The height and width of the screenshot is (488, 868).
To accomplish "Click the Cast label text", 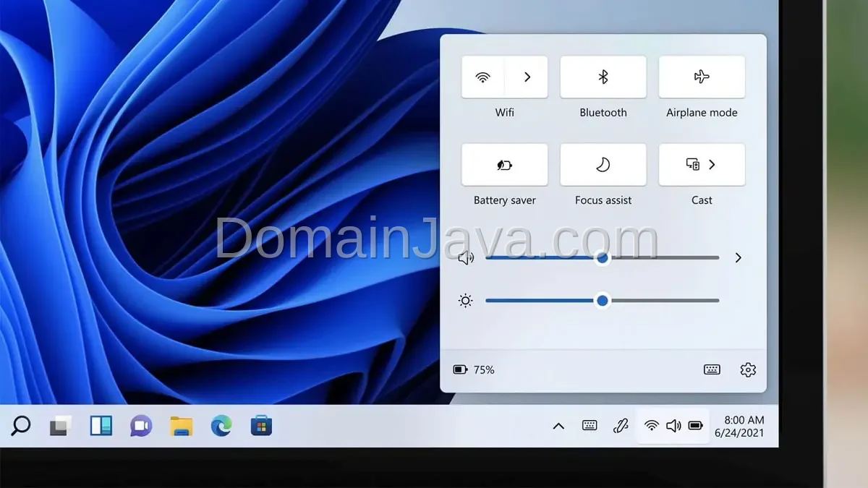I will coord(702,200).
